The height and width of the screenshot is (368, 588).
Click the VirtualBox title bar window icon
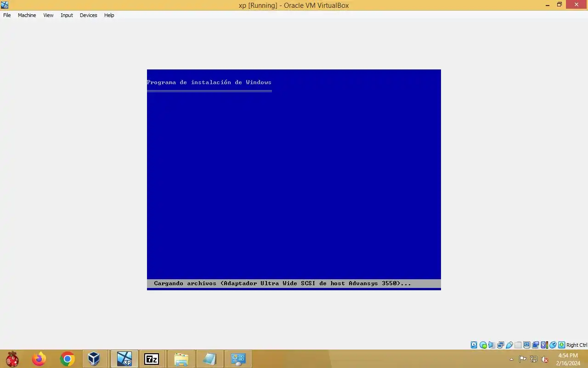click(5, 5)
